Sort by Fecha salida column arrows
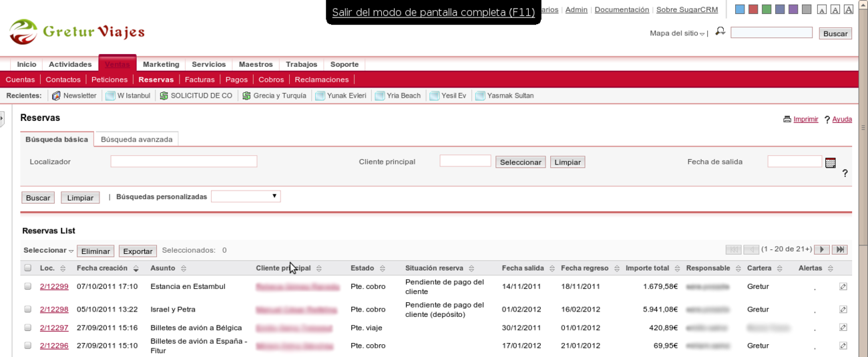868x357 pixels. pos(552,269)
